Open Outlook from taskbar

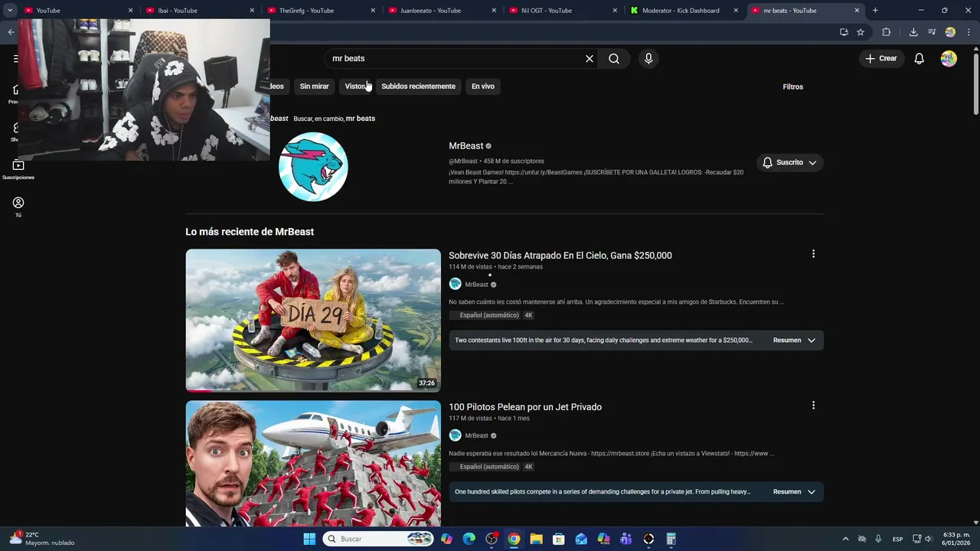[x=581, y=539]
